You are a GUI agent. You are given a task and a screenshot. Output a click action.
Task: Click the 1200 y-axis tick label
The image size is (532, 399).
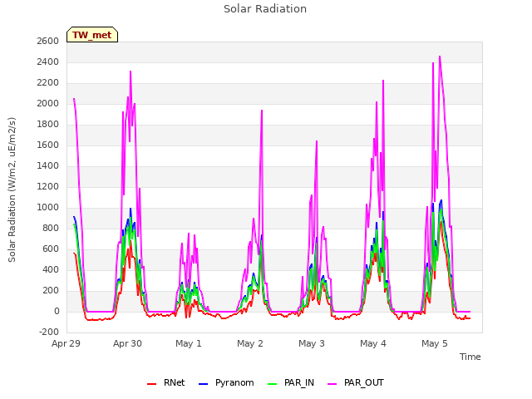[x=48, y=186]
